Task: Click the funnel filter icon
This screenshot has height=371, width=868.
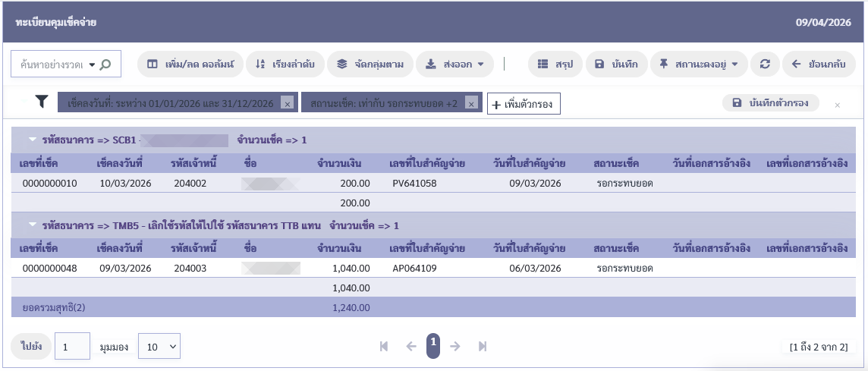Action: click(x=42, y=102)
